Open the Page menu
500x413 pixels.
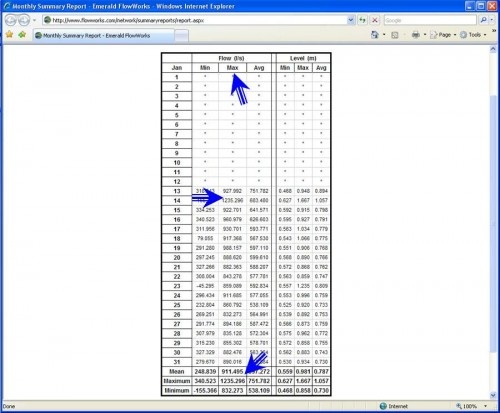[x=443, y=35]
